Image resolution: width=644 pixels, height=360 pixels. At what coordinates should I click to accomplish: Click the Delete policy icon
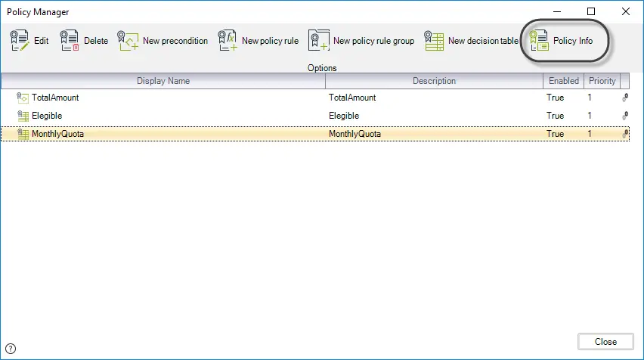click(70, 40)
